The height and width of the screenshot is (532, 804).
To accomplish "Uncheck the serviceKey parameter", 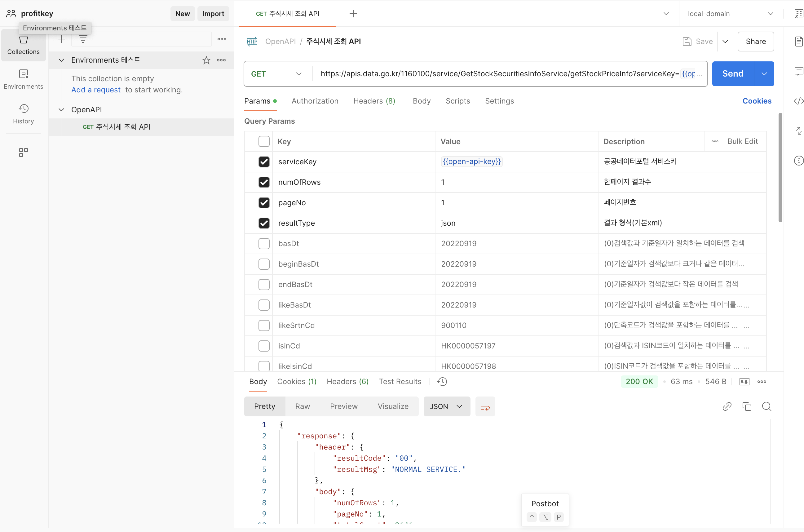I will (x=264, y=162).
